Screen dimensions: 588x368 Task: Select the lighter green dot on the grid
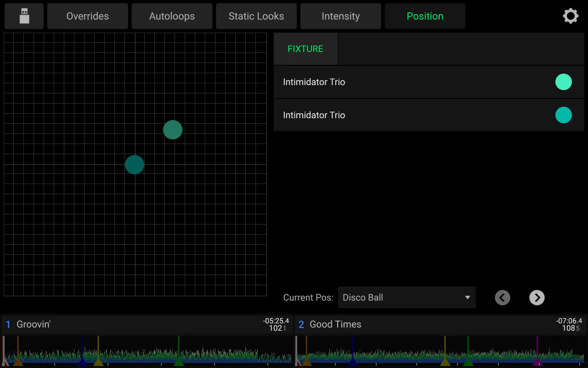173,130
